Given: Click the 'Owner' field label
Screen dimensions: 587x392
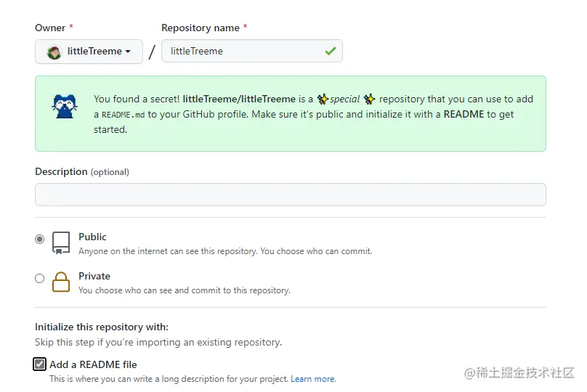Looking at the screenshot, I should point(50,28).
